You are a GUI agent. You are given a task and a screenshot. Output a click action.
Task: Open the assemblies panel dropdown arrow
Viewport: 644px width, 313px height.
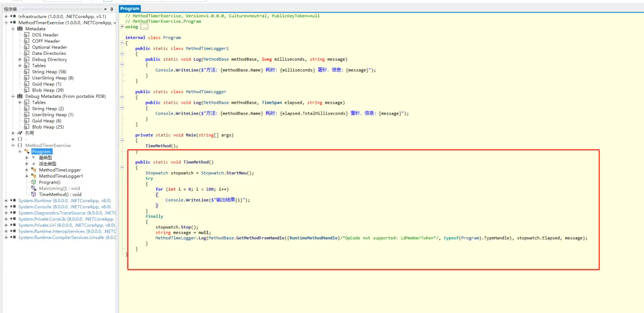pyautogui.click(x=106, y=9)
